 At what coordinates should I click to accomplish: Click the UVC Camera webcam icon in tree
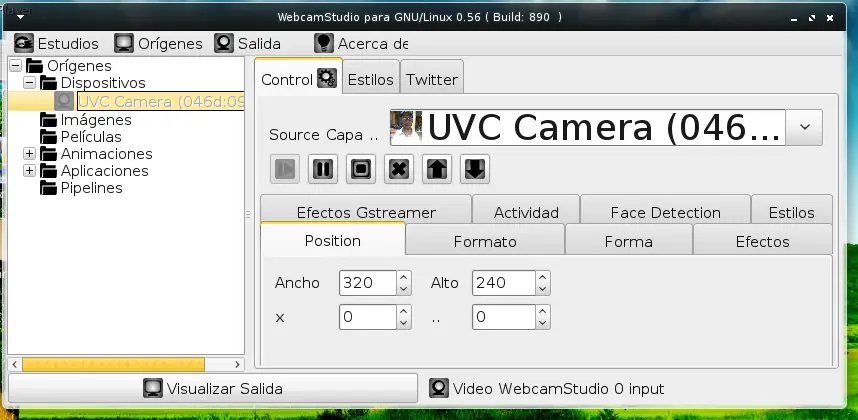click(64, 101)
